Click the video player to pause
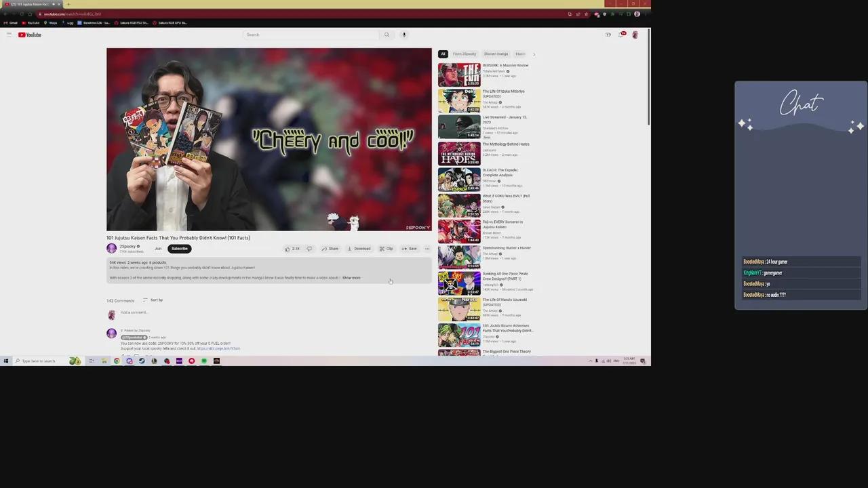 [269, 140]
